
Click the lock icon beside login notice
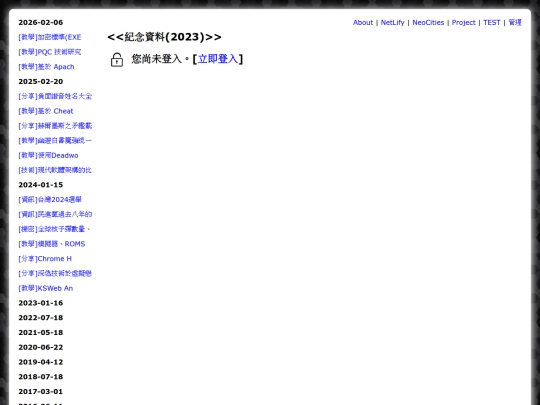[117, 60]
